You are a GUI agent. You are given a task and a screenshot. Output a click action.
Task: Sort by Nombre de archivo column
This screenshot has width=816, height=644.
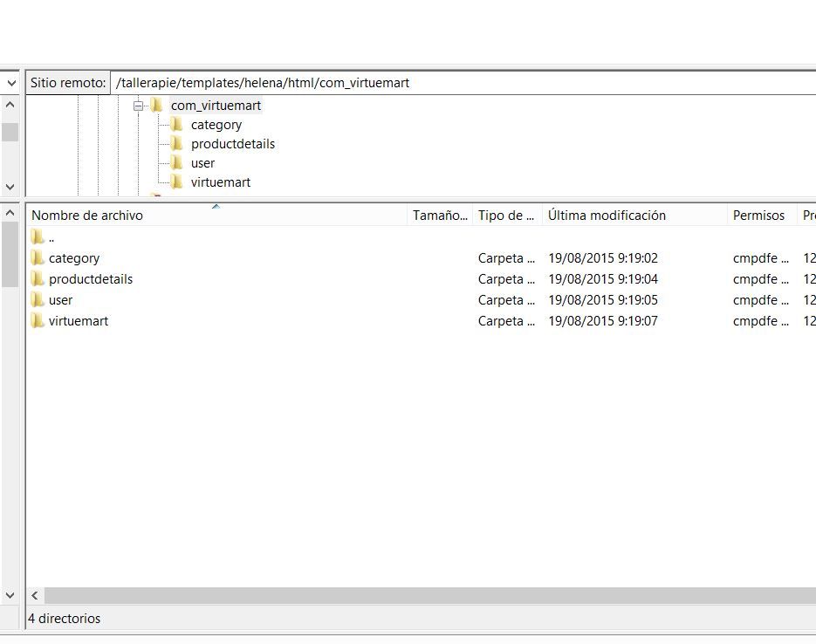(216, 216)
